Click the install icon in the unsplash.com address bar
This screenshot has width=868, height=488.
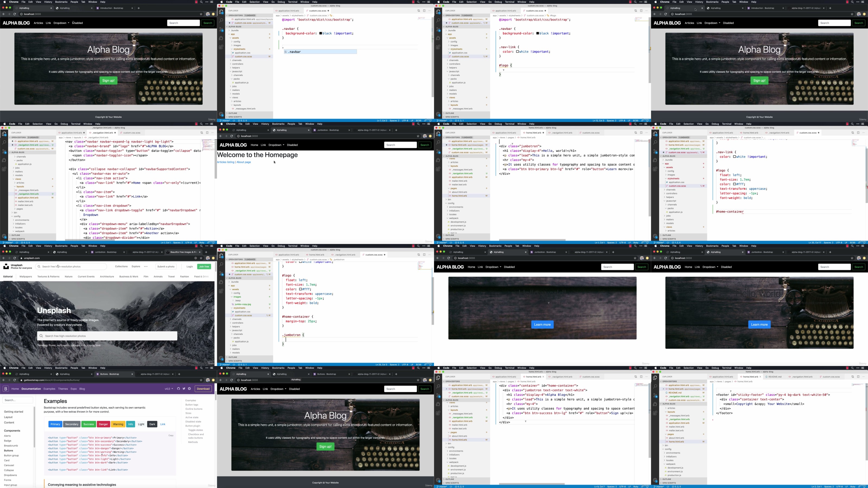pos(195,258)
